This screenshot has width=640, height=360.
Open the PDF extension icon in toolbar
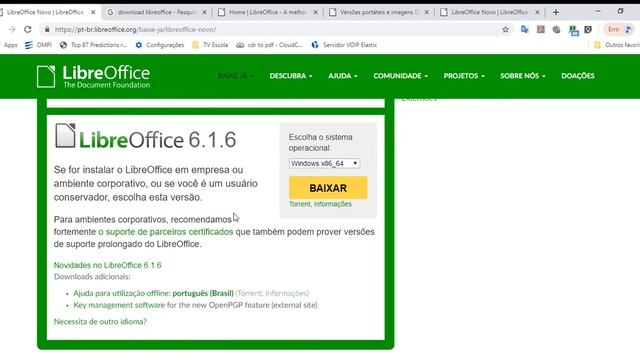tap(541, 29)
